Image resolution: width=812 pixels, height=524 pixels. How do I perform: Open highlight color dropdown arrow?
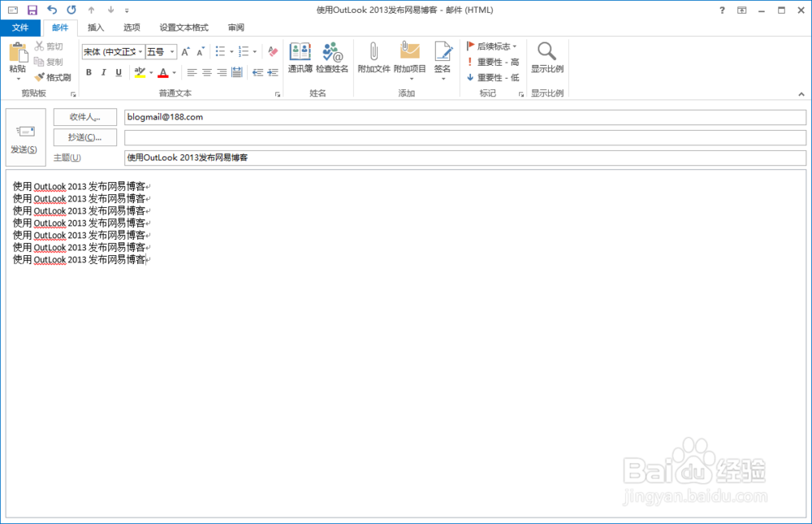pos(151,72)
